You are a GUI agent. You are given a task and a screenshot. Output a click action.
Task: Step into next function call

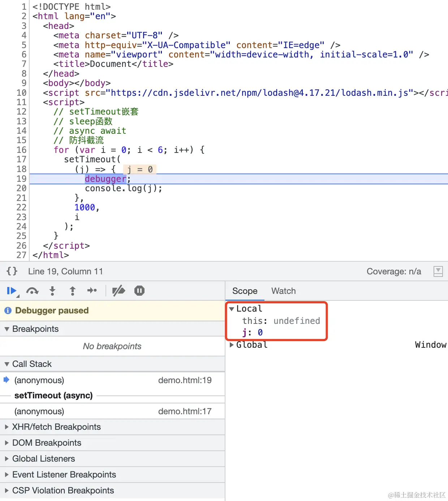pyautogui.click(x=52, y=291)
